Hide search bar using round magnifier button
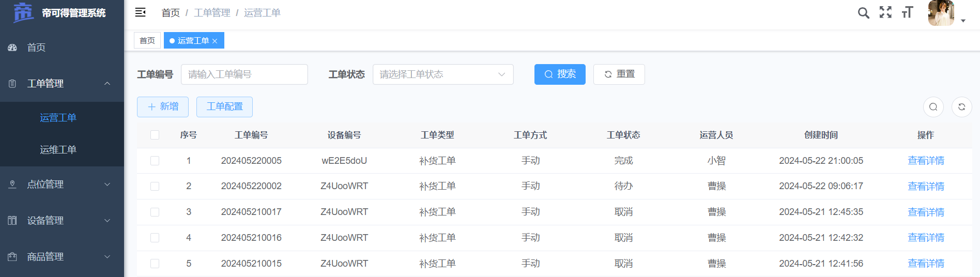Image resolution: width=980 pixels, height=277 pixels. (x=933, y=107)
